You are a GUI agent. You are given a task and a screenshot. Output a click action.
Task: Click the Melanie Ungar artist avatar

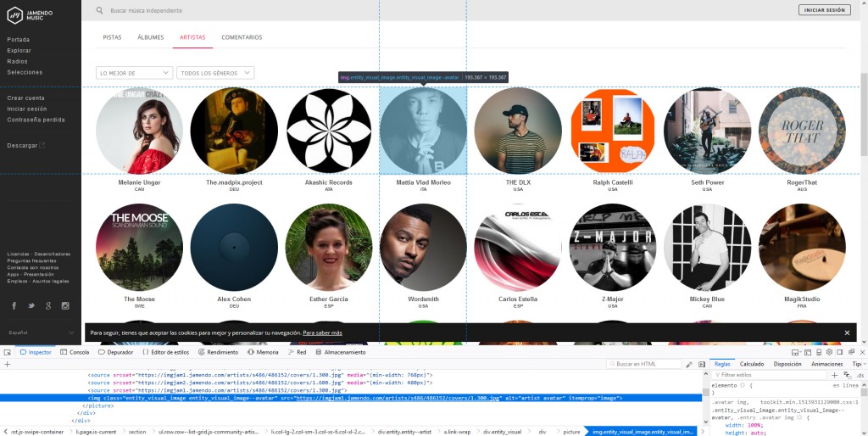click(140, 131)
